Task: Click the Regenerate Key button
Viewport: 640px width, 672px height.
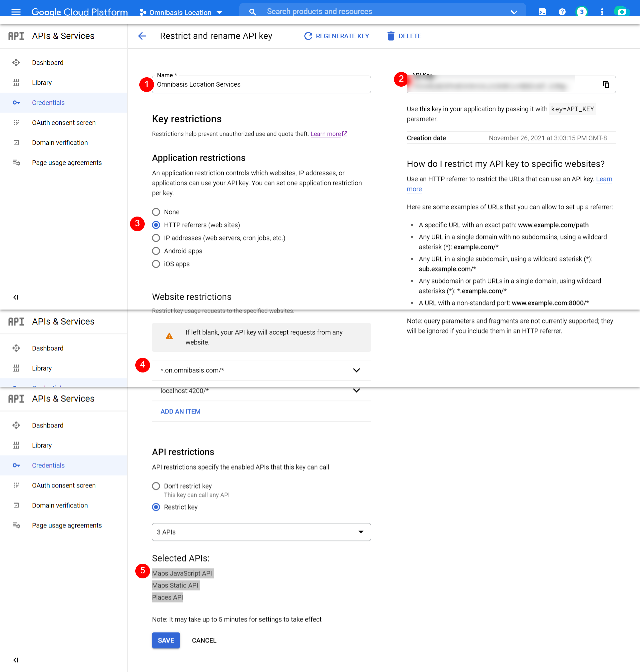Action: 336,36
